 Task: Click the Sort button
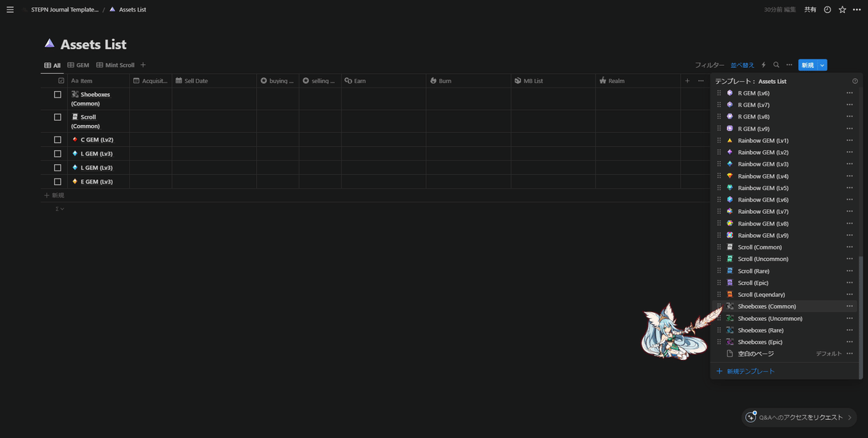(x=742, y=65)
